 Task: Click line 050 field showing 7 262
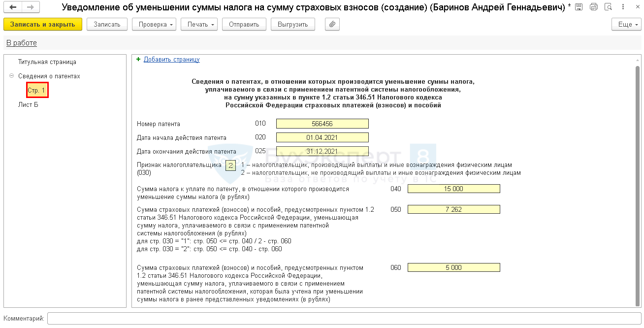point(454,209)
